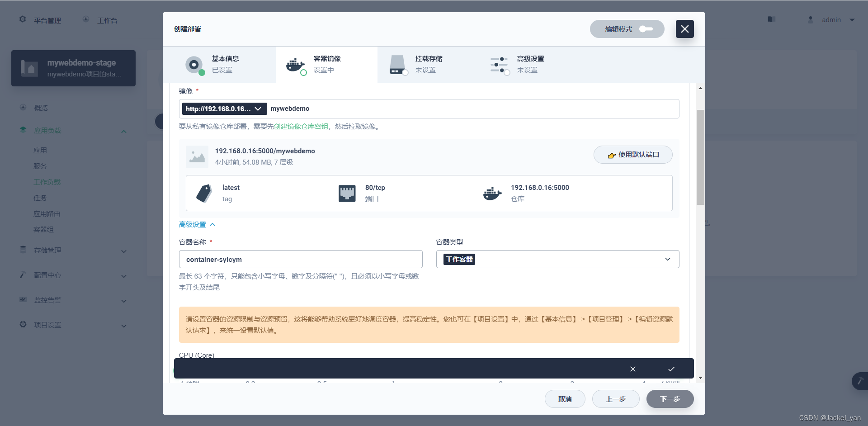Open 工作负载 in the sidebar
This screenshot has width=868, height=426.
pos(47,182)
